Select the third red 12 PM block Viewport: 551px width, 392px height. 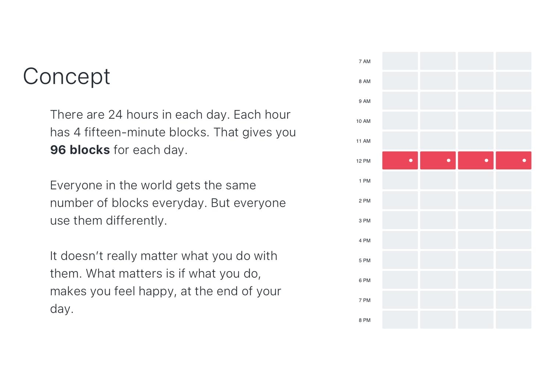click(x=476, y=160)
